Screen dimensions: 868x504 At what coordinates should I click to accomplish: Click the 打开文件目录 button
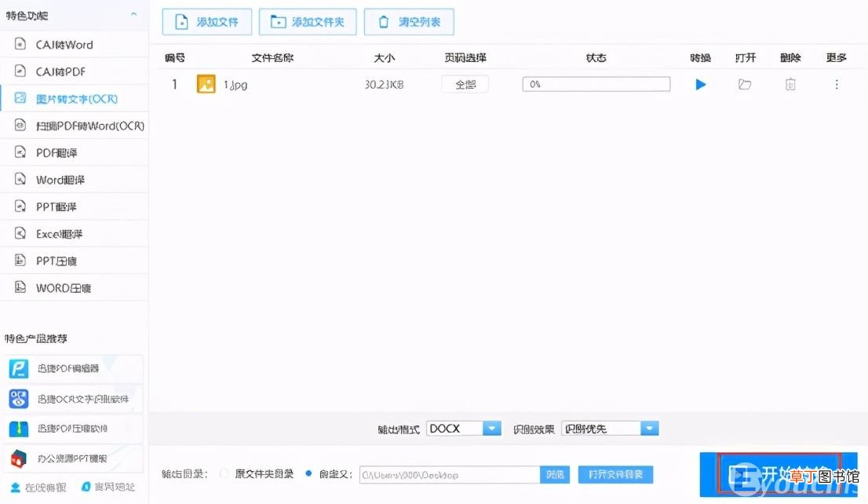[x=615, y=475]
